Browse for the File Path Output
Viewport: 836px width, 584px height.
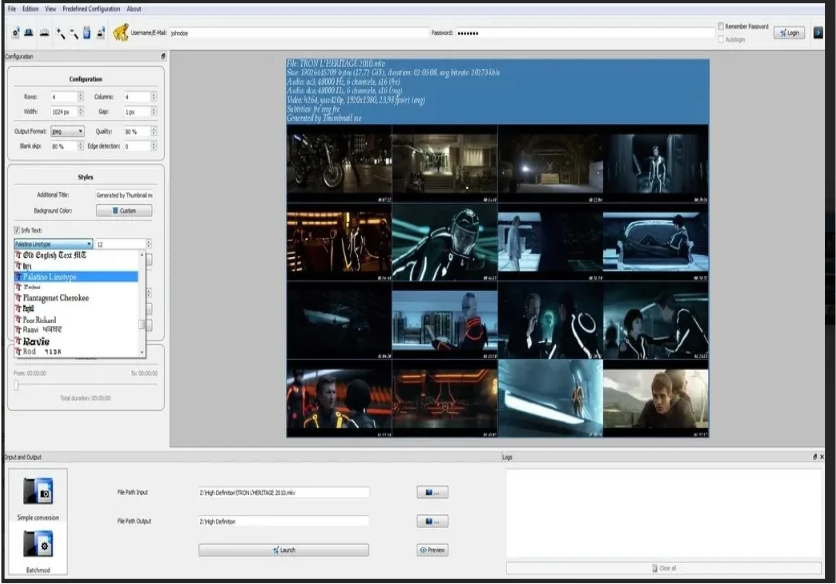point(432,521)
